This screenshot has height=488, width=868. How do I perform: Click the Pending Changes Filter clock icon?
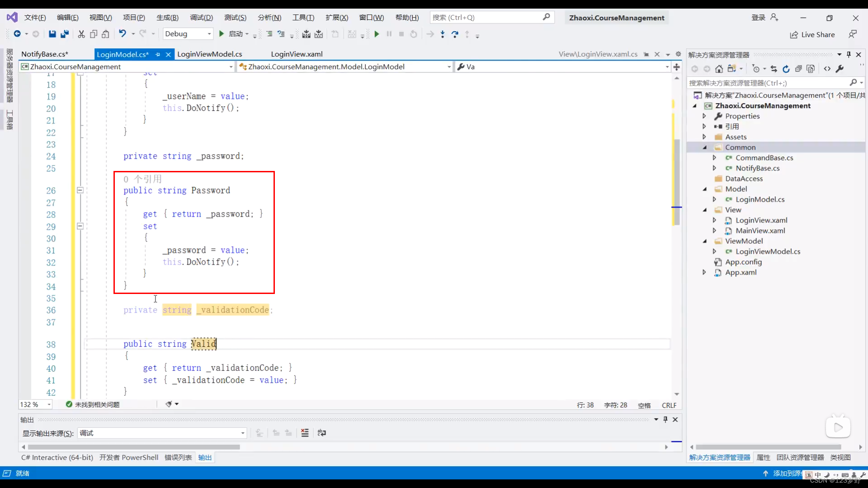tap(756, 69)
